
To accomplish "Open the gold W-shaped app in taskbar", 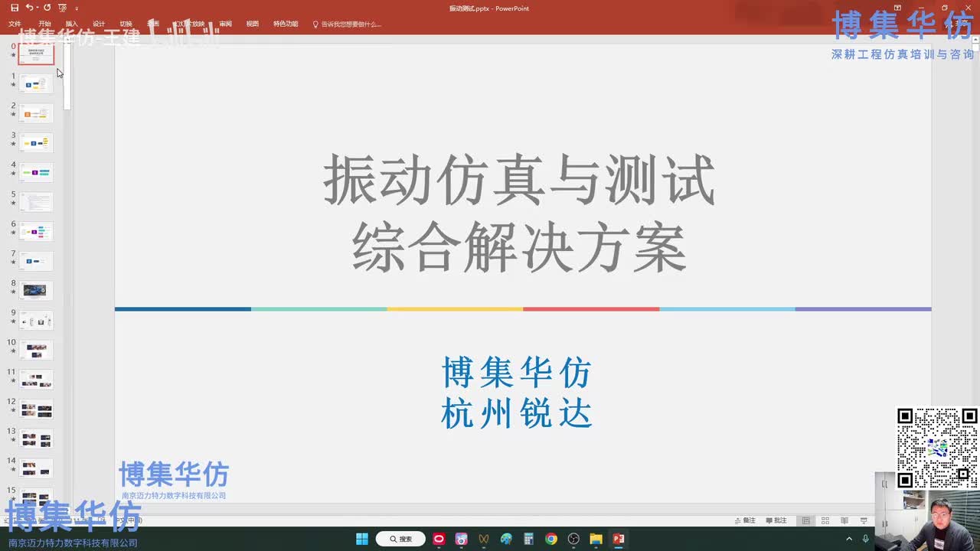I will pyautogui.click(x=484, y=539).
